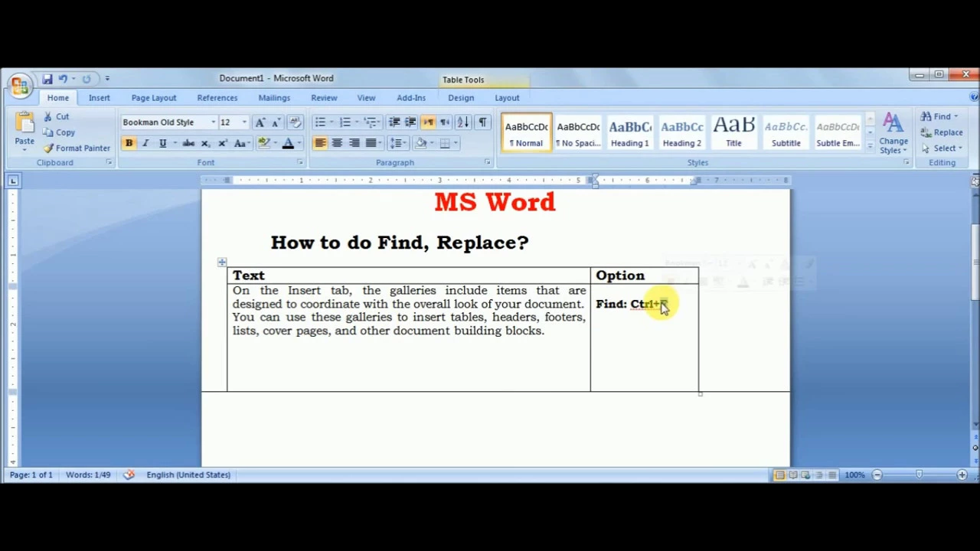
Task: Set left-to-right text direction
Action: pos(428,122)
